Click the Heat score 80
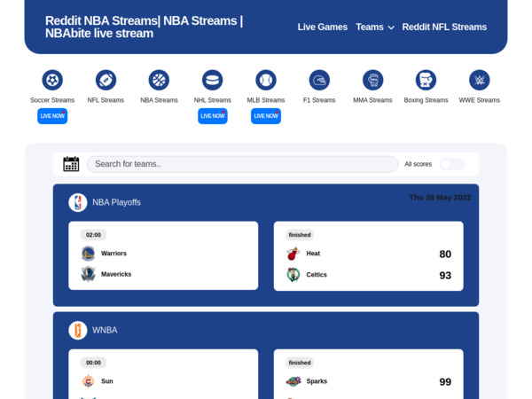 (445, 254)
